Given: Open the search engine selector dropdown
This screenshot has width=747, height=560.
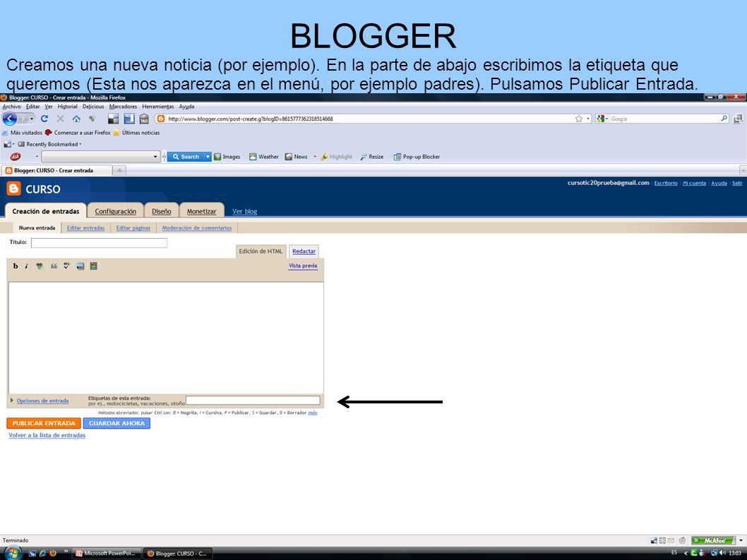Looking at the screenshot, I should point(602,119).
